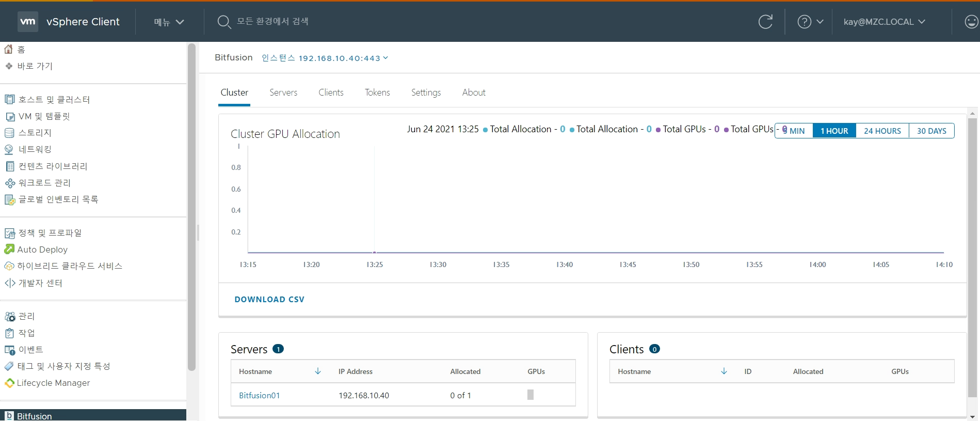
Task: Select the 24 HOURS time range
Action: click(x=882, y=131)
